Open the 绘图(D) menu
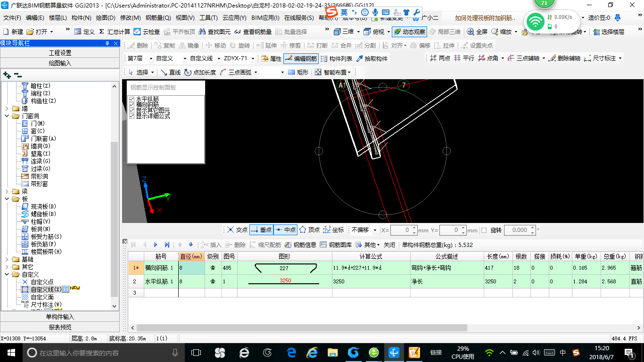644x362 pixels. click(106, 18)
